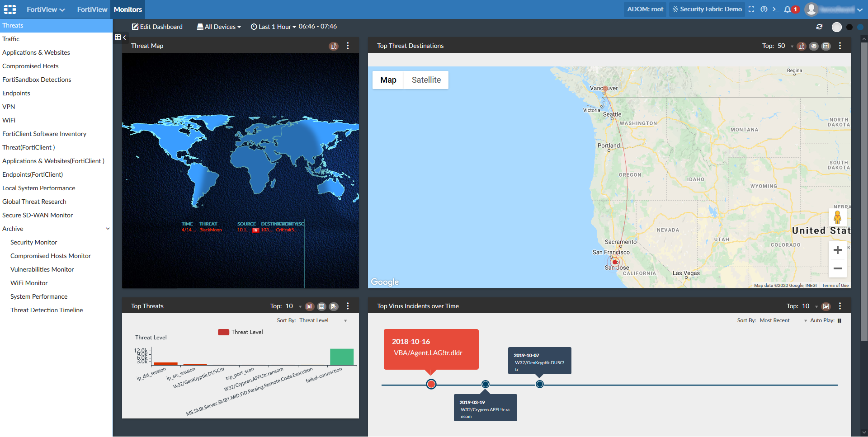
Task: Collapse the left sidebar panel
Action: point(121,38)
